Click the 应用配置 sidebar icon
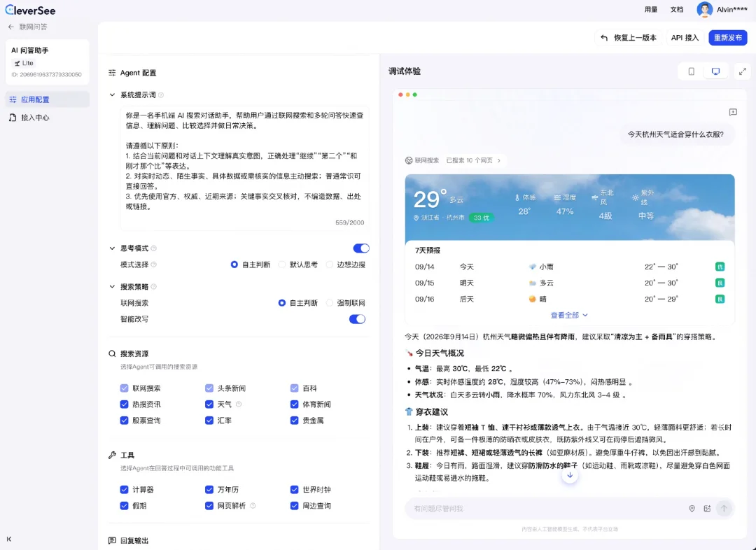 click(x=13, y=100)
